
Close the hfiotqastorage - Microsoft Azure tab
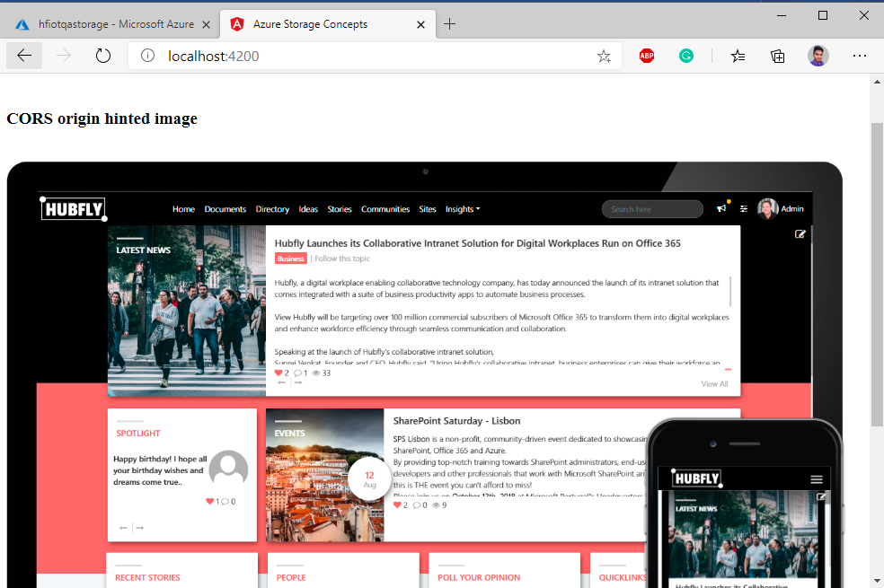point(206,24)
